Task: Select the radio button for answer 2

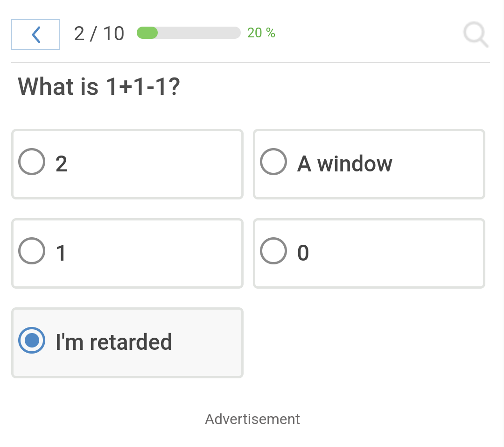Action: (x=32, y=162)
